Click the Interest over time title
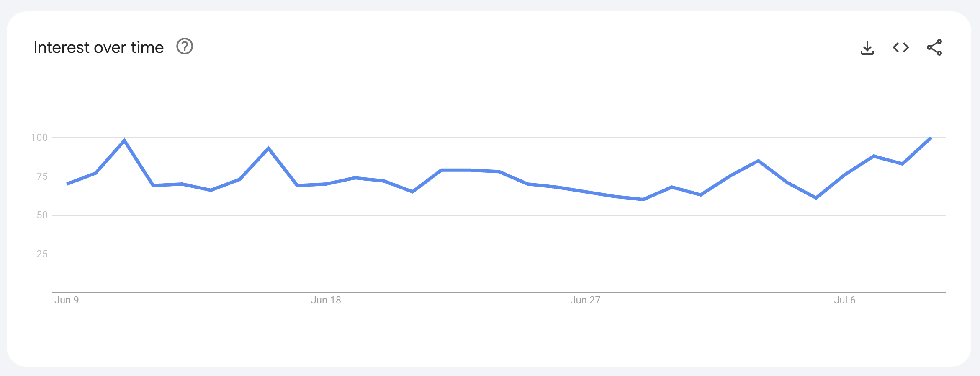Image resolution: width=980 pixels, height=376 pixels. click(99, 47)
